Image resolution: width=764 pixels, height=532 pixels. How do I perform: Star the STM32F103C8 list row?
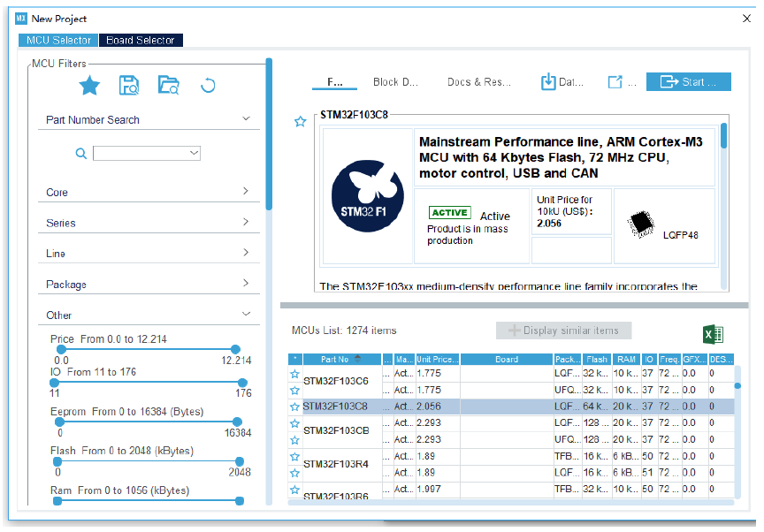294,407
